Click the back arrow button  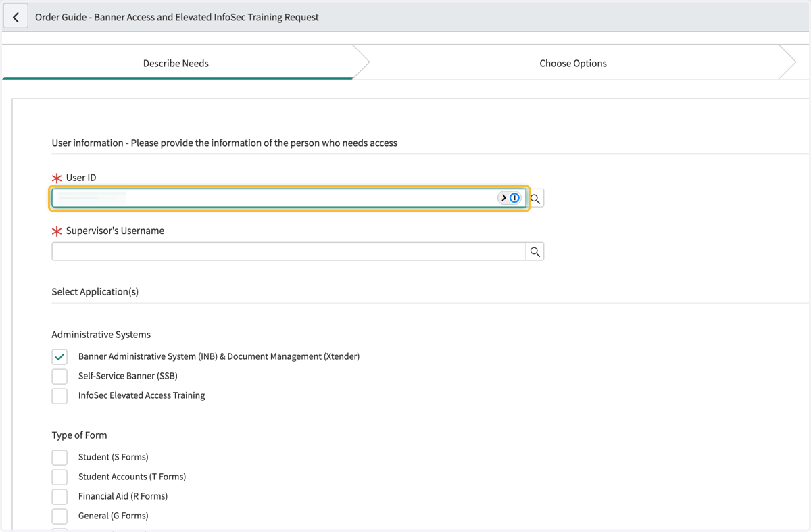[x=16, y=18]
